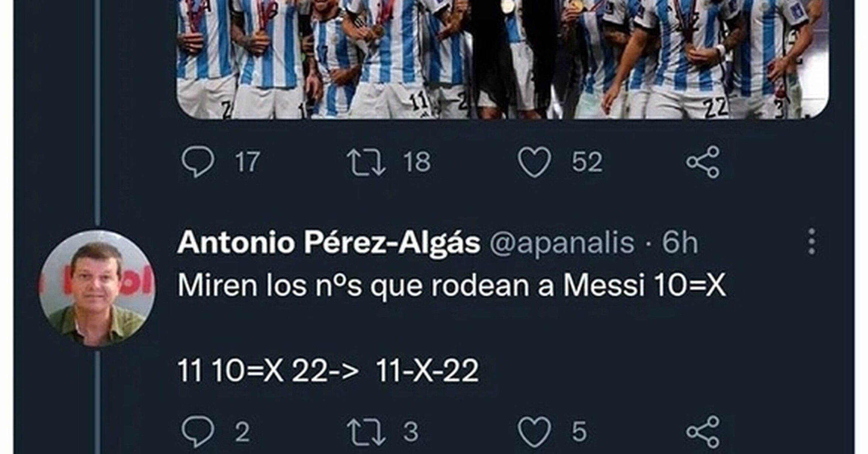Open replies on the tweet with 17 comments
The image size is (868, 454).
[x=198, y=162]
